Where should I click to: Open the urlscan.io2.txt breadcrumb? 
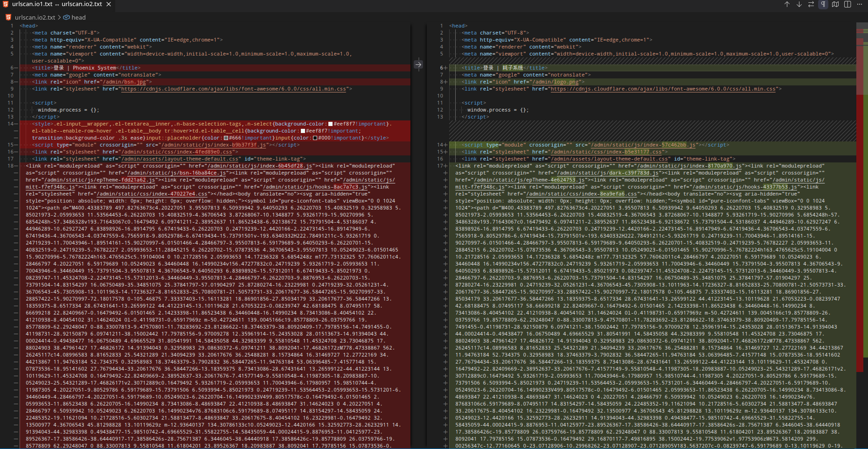tap(35, 17)
